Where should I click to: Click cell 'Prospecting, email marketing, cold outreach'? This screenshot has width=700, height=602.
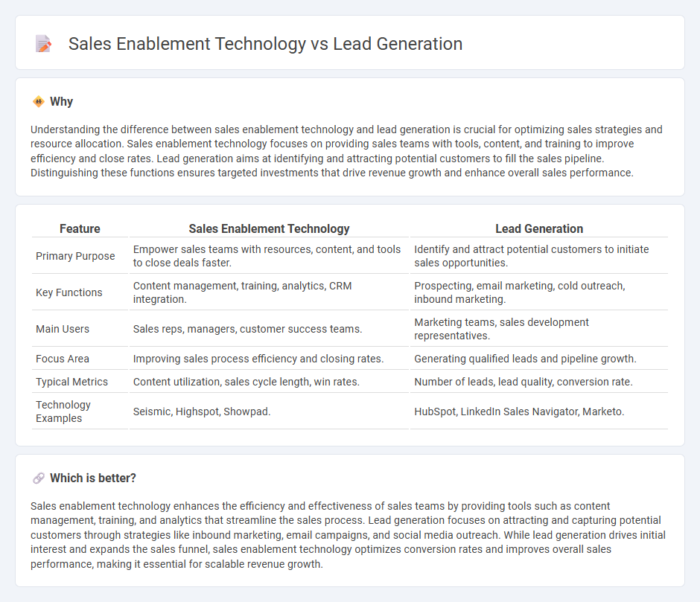(539, 292)
